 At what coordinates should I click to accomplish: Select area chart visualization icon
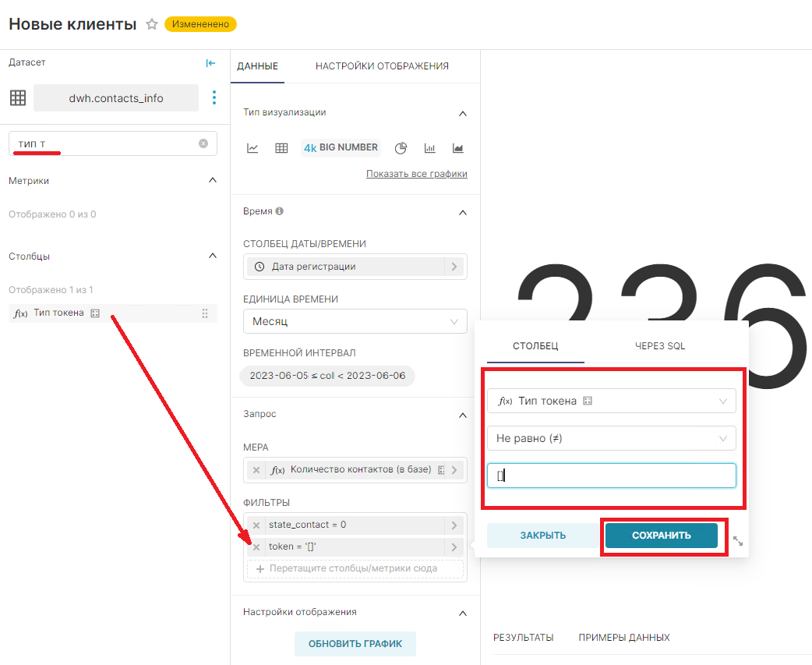click(458, 148)
